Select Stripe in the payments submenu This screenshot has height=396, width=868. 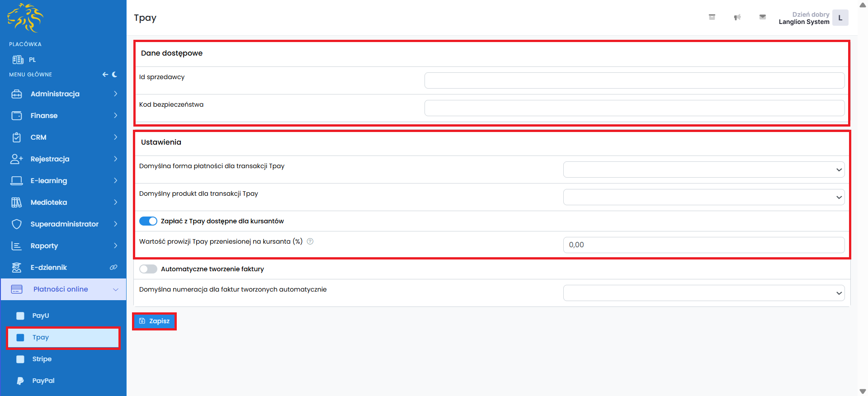[42, 359]
